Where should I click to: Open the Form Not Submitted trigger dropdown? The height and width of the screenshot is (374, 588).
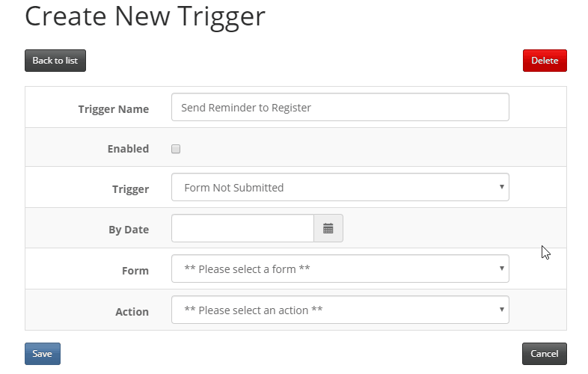click(340, 187)
